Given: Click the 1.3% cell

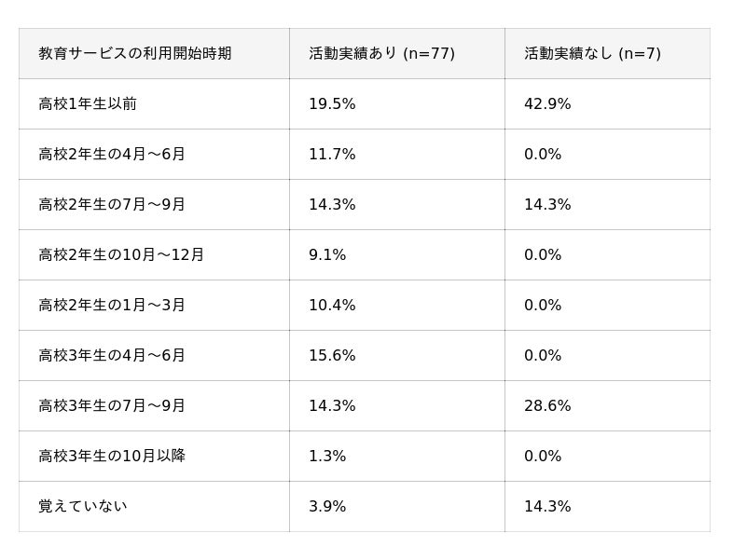Looking at the screenshot, I should coord(327,457).
